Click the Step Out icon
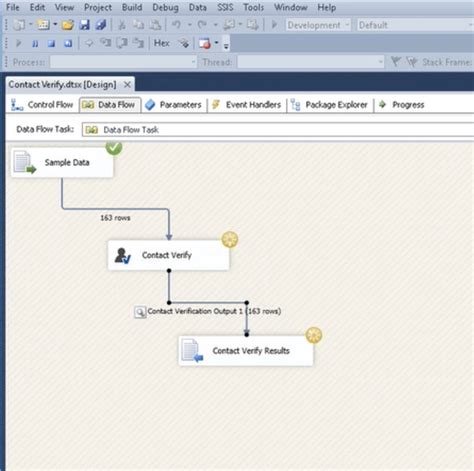This screenshot has height=471, width=474. coord(138,43)
